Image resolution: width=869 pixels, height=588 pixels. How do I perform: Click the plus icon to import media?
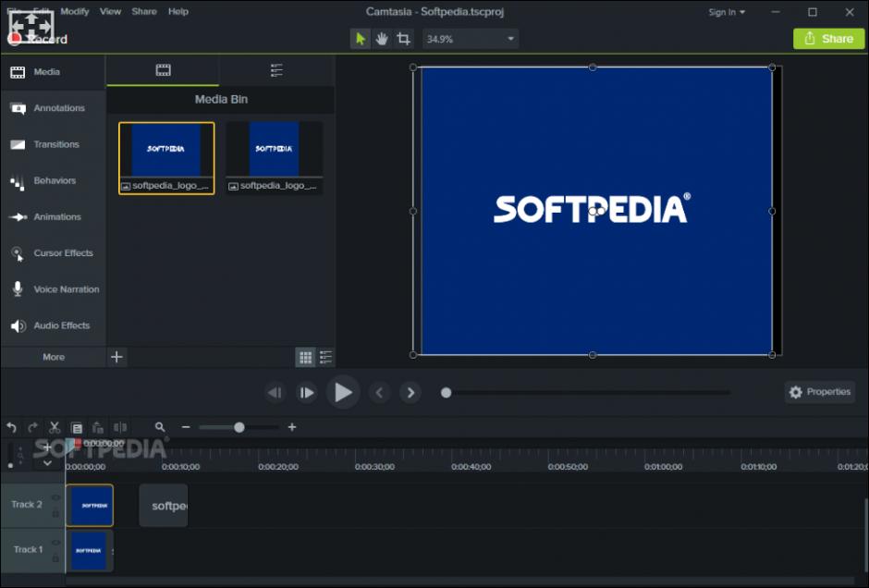[116, 357]
